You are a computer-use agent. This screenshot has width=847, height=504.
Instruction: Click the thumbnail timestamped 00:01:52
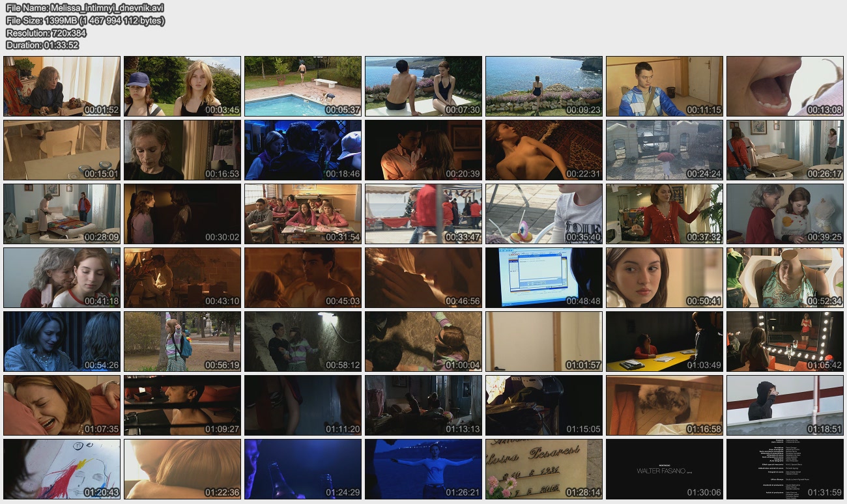(x=62, y=86)
